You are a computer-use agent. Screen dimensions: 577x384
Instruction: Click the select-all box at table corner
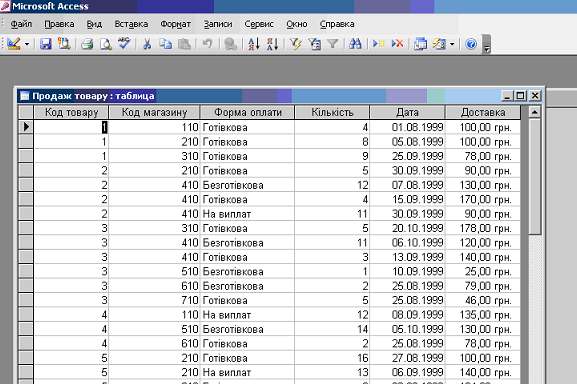tap(26, 112)
